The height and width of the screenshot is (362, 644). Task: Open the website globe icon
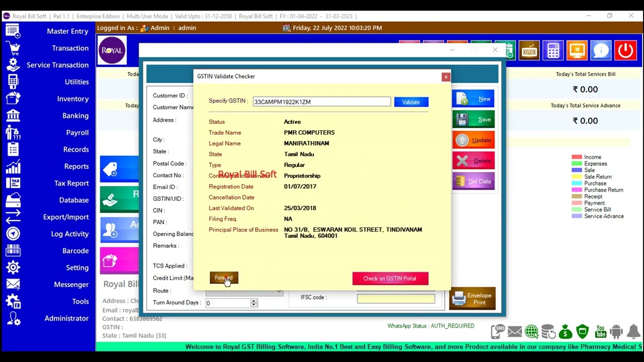point(532,331)
